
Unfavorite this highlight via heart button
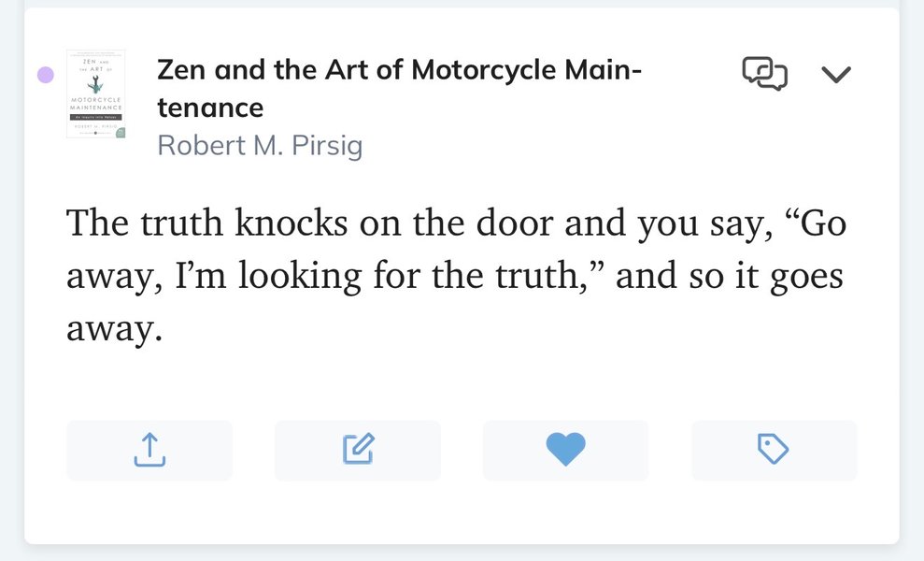point(565,450)
